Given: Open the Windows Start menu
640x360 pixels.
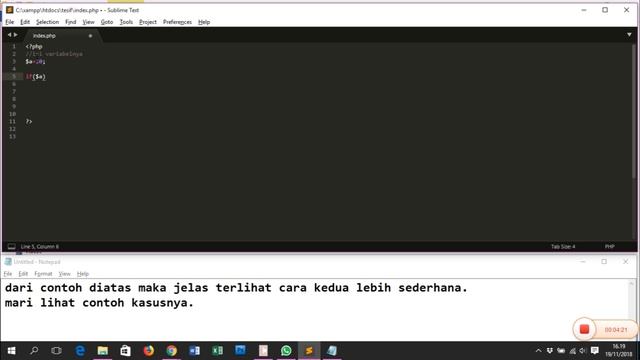Looking at the screenshot, I should click(x=11, y=351).
